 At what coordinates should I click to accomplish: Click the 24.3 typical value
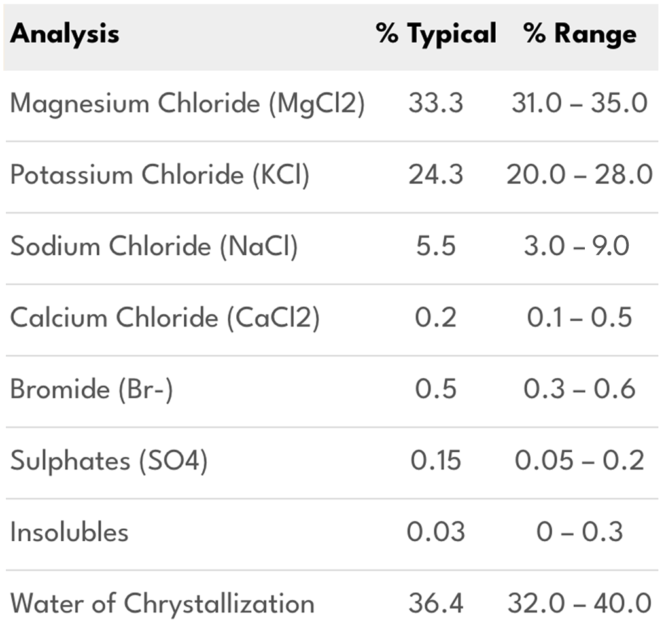coord(436,175)
